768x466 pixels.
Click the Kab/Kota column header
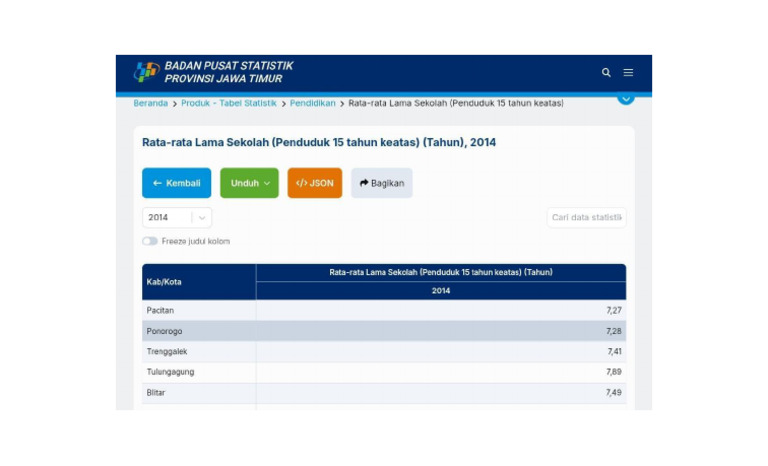199,282
